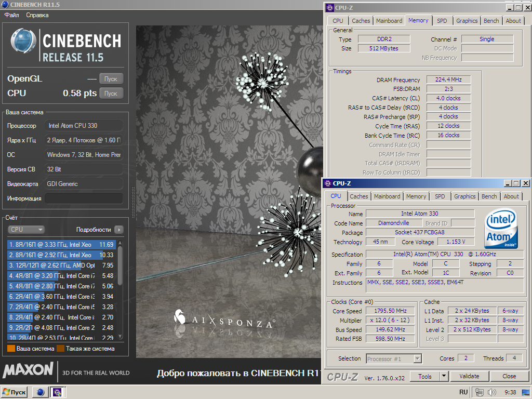This screenshot has width=532, height=399.
Task: Click the orange 'Ваша система' legend swatch
Action: (11, 349)
